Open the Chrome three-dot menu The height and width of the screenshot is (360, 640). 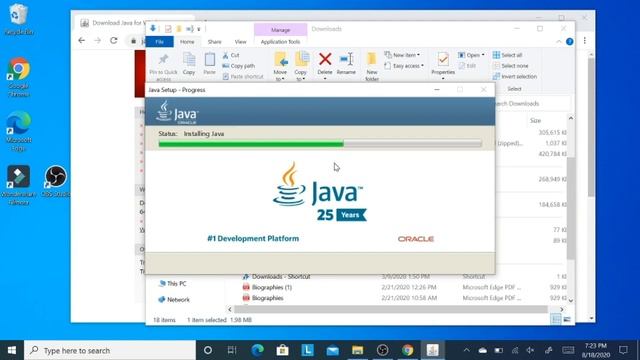585,40
